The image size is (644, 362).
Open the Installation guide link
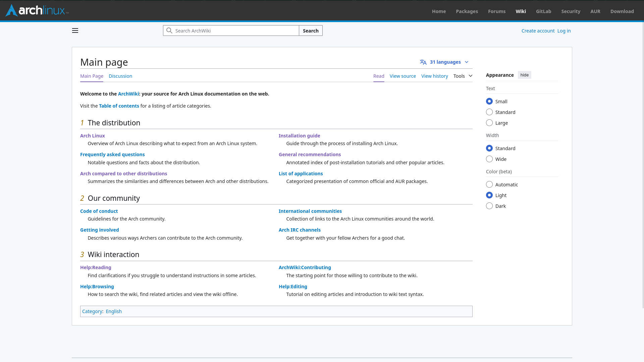[x=299, y=136]
